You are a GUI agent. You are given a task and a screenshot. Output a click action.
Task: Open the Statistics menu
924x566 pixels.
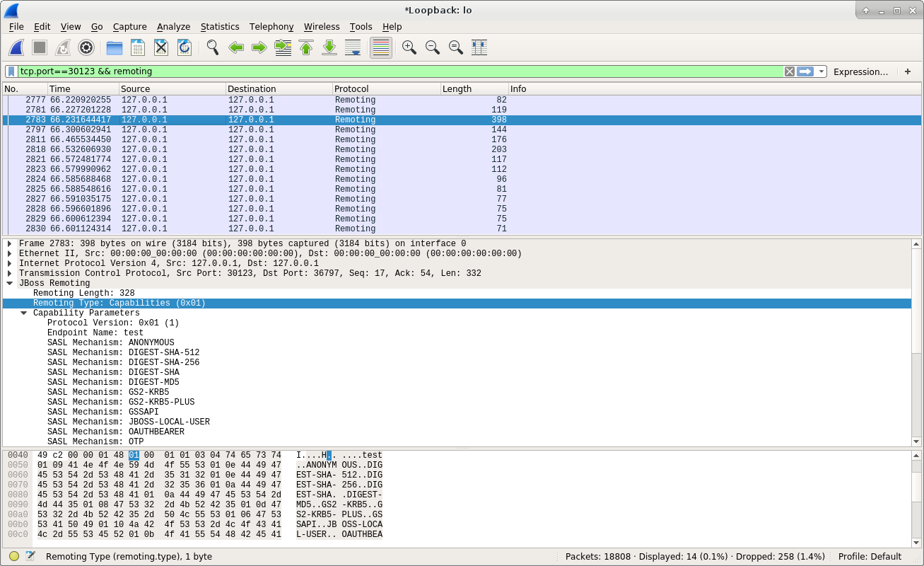220,26
